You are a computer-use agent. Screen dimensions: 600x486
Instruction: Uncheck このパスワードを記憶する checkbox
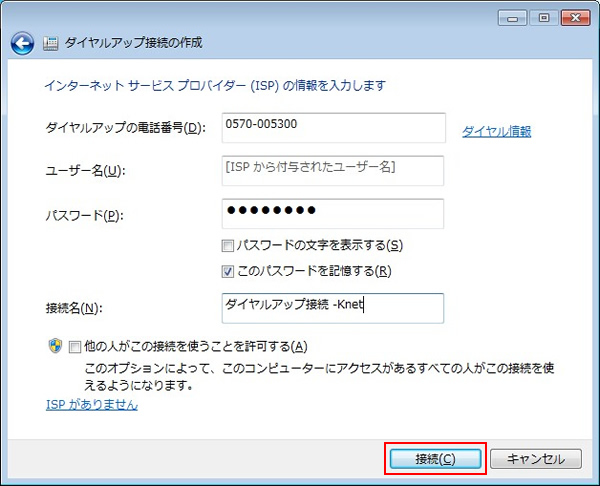pyautogui.click(x=228, y=272)
